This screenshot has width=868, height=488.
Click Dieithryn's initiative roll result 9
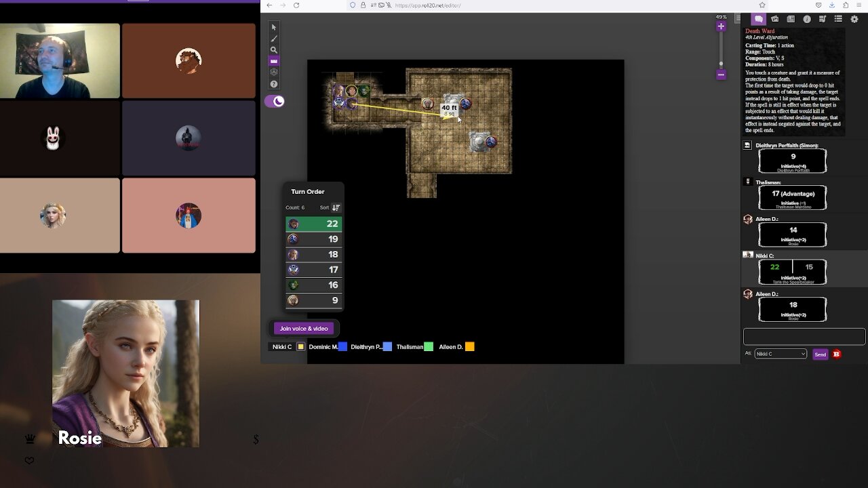[x=793, y=157]
